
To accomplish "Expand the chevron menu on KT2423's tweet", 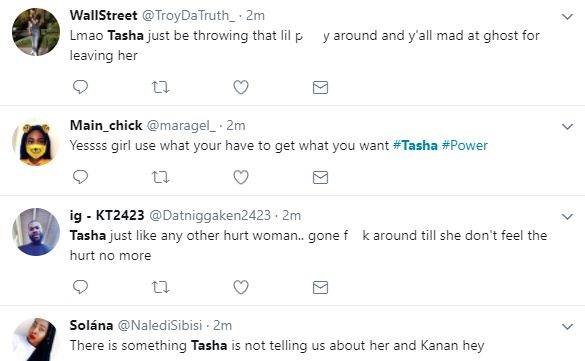I will pyautogui.click(x=567, y=217).
